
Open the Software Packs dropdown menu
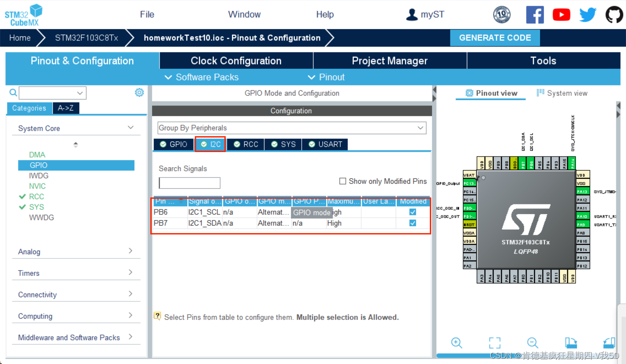tap(201, 77)
